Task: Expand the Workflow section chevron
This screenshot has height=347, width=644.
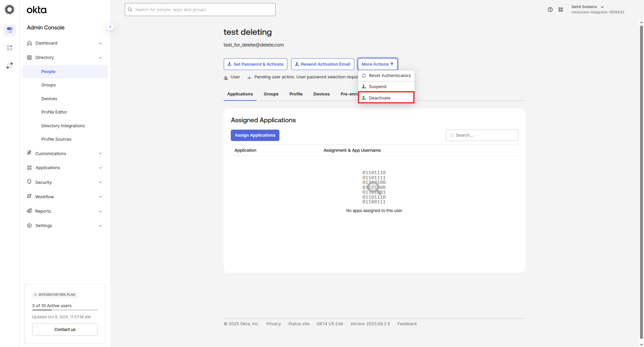Action: coord(100,197)
